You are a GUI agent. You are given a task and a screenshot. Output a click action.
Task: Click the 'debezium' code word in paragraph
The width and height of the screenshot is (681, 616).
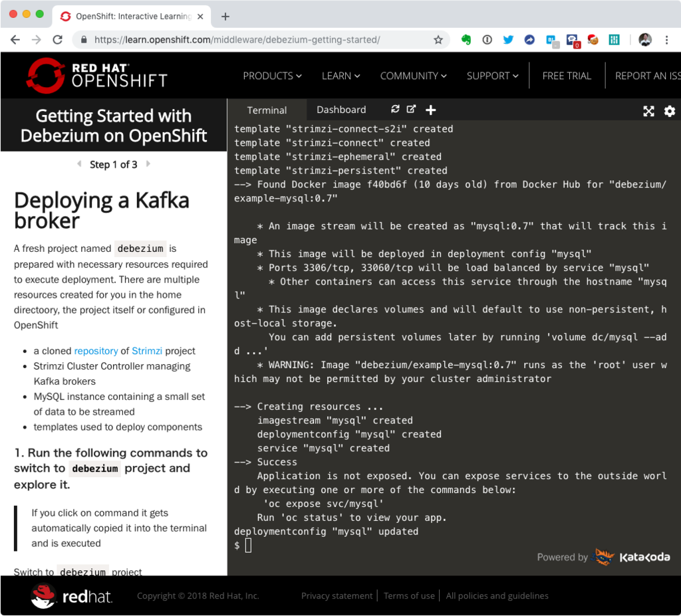tap(140, 249)
